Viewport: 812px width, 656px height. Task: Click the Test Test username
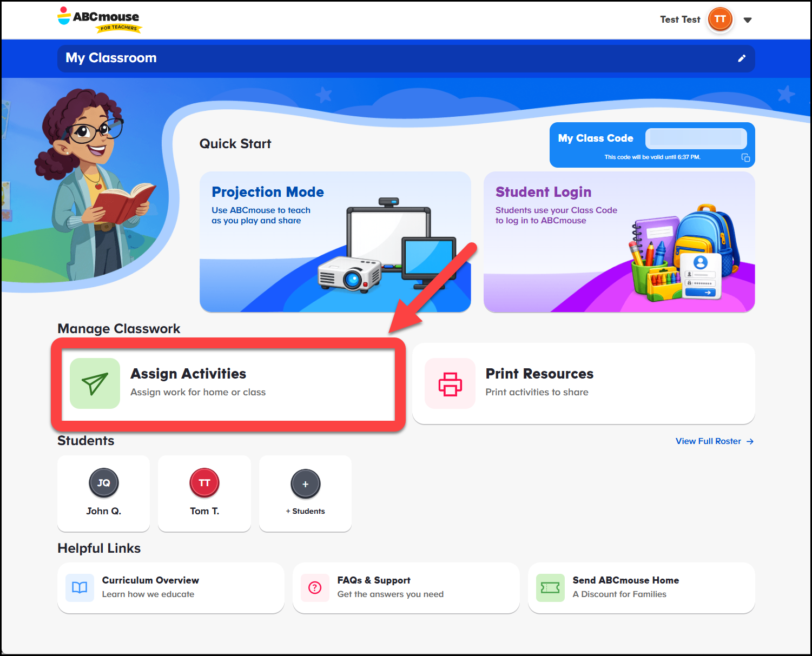coord(680,19)
